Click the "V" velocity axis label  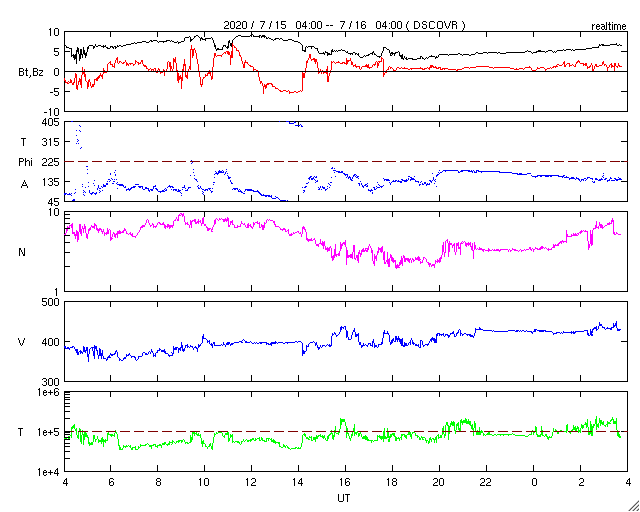[22, 342]
